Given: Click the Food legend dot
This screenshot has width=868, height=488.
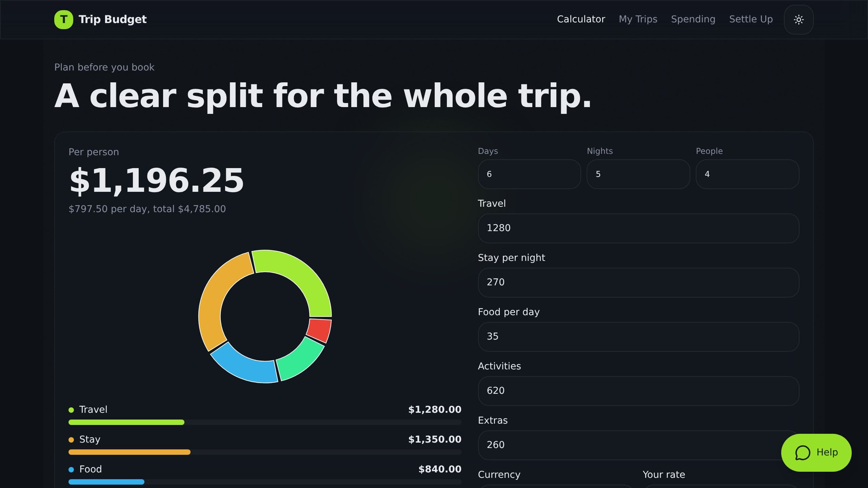Looking at the screenshot, I should click(71, 470).
